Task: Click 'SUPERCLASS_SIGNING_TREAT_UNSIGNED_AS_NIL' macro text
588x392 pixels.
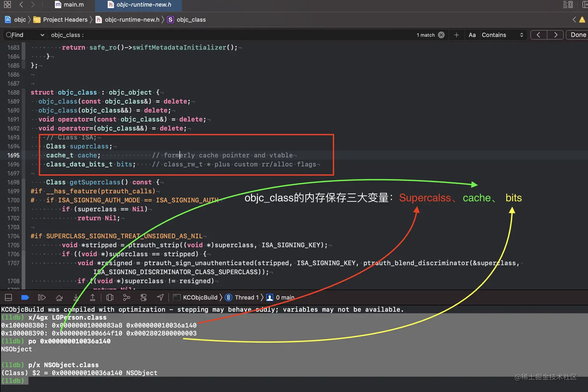Action: pos(124,236)
